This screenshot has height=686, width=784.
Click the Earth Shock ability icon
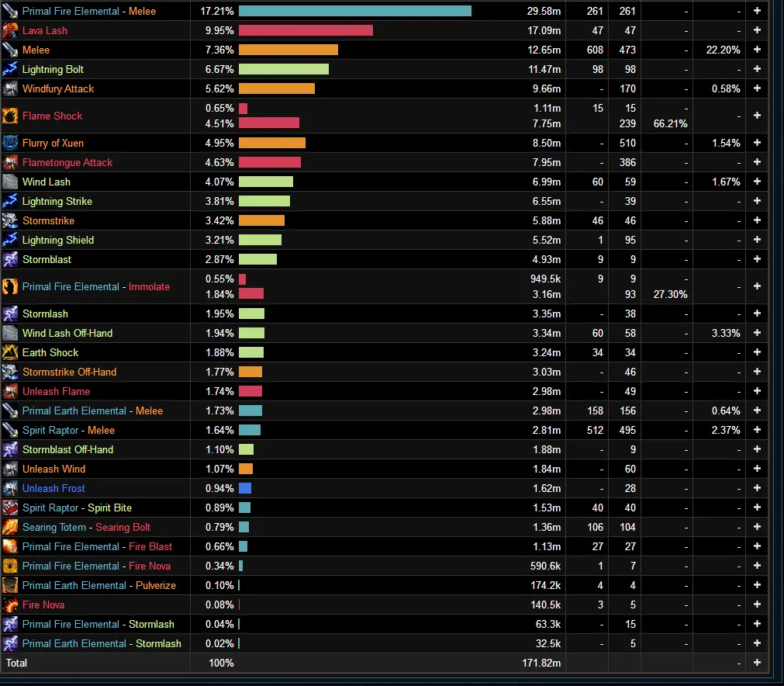pos(10,352)
